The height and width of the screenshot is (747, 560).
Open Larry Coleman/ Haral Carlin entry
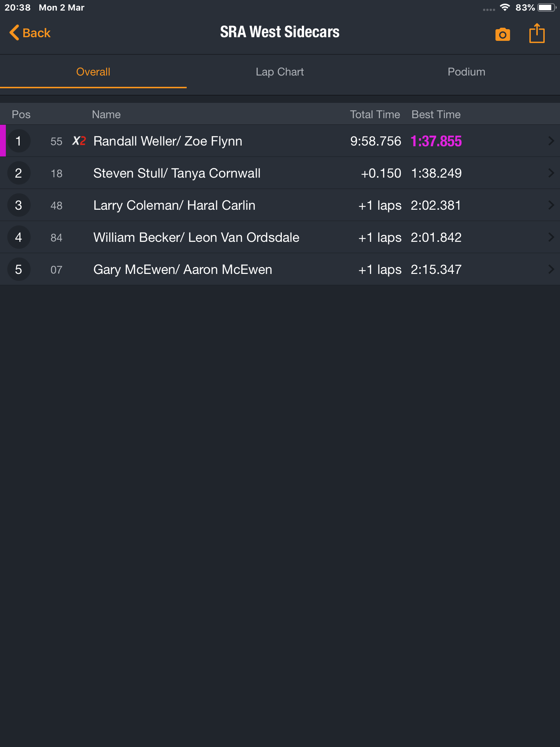[280, 205]
